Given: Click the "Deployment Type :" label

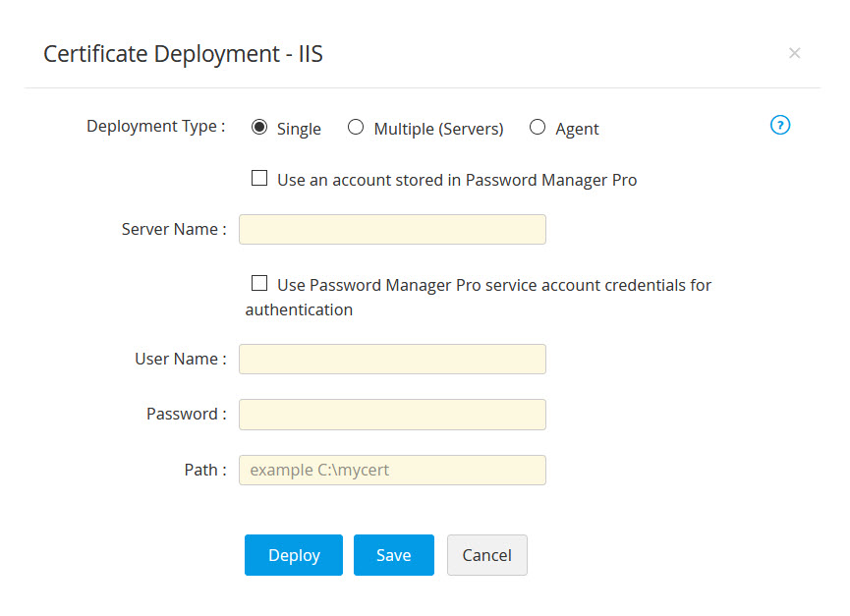Looking at the screenshot, I should click(155, 126).
